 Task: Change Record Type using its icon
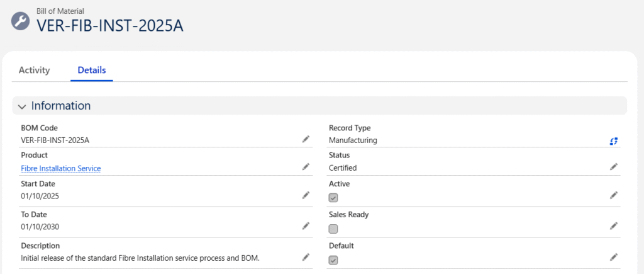point(614,140)
